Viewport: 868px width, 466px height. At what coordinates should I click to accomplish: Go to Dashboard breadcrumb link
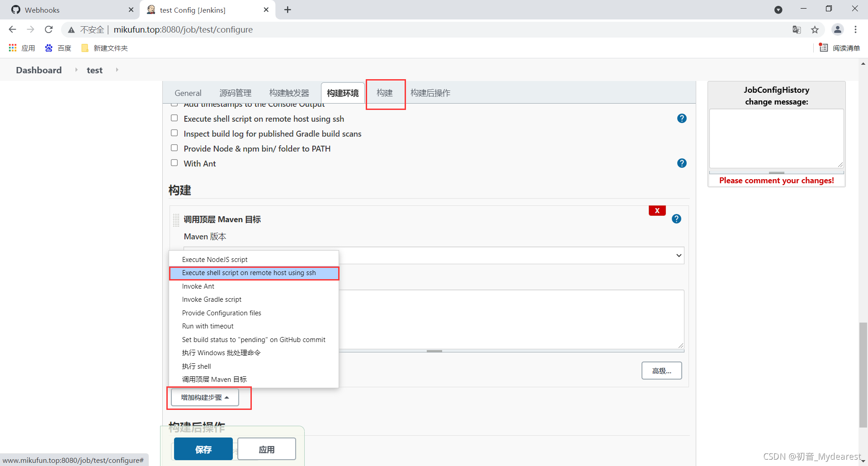click(x=39, y=70)
